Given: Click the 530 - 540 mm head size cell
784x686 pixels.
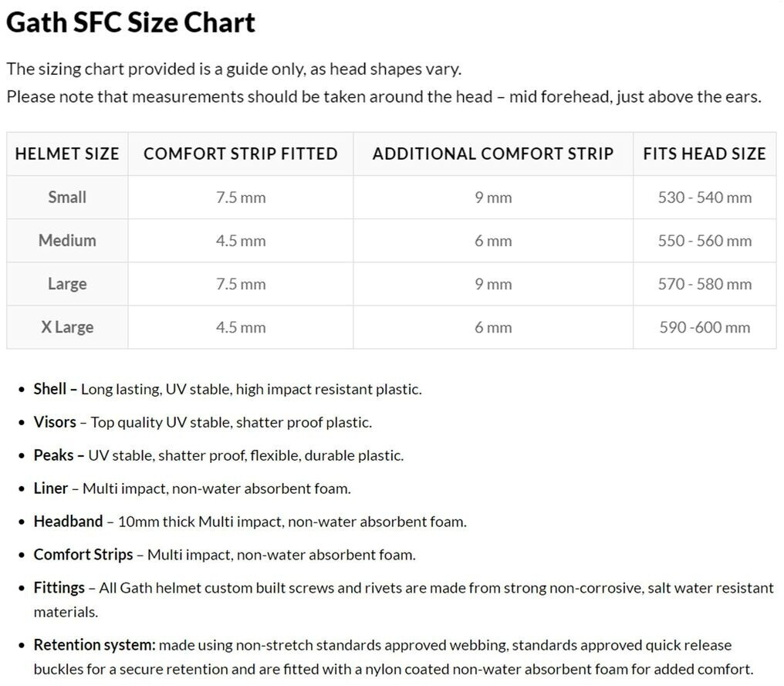Looking at the screenshot, I should pos(705,198).
